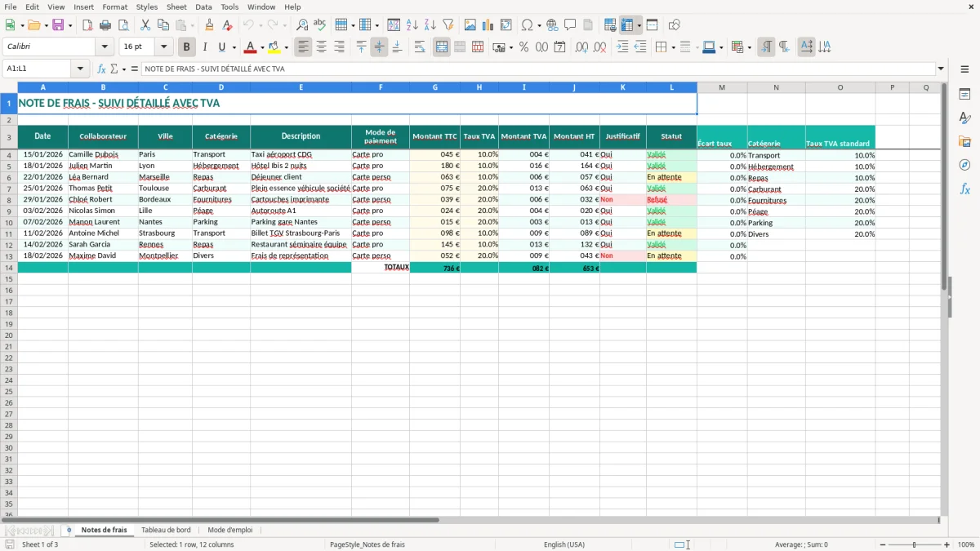
Task: Open the Function Wizard
Action: pos(101,69)
